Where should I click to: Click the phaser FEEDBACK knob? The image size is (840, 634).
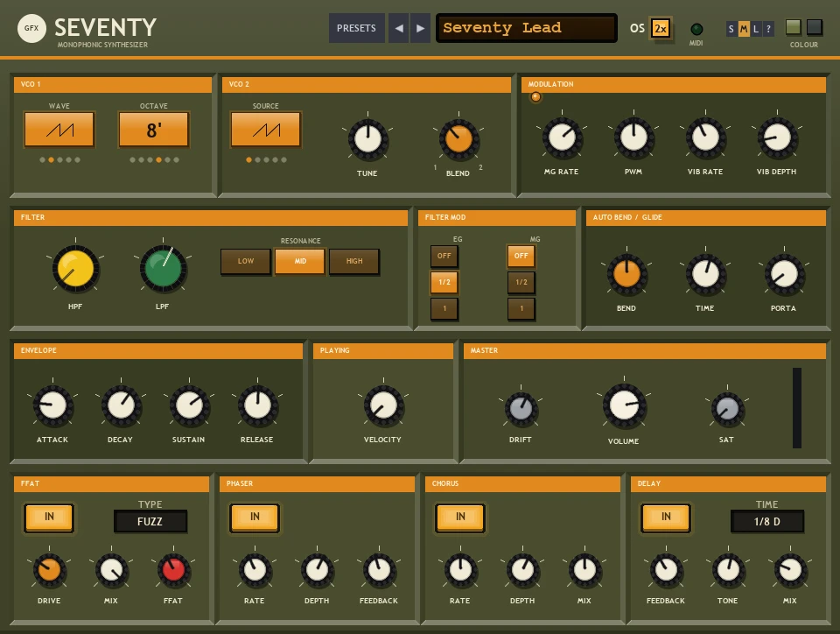tap(379, 570)
